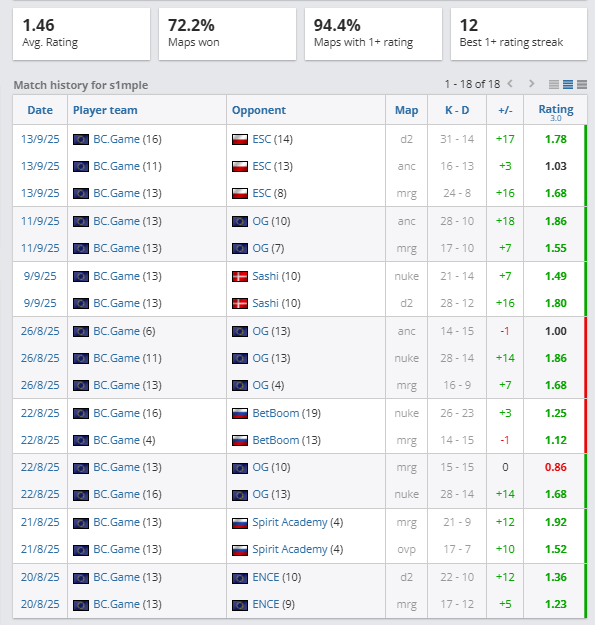Click the 94.4% Maps with 1+ rating box

(373, 34)
